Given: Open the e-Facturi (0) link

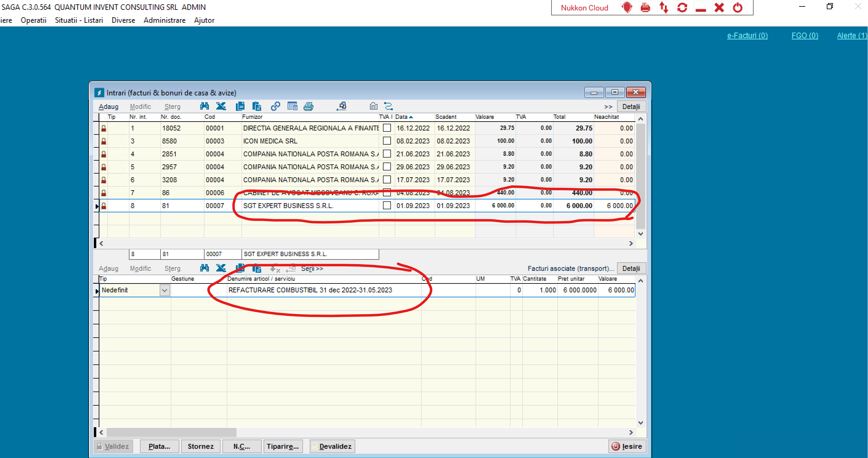Looking at the screenshot, I should [747, 35].
